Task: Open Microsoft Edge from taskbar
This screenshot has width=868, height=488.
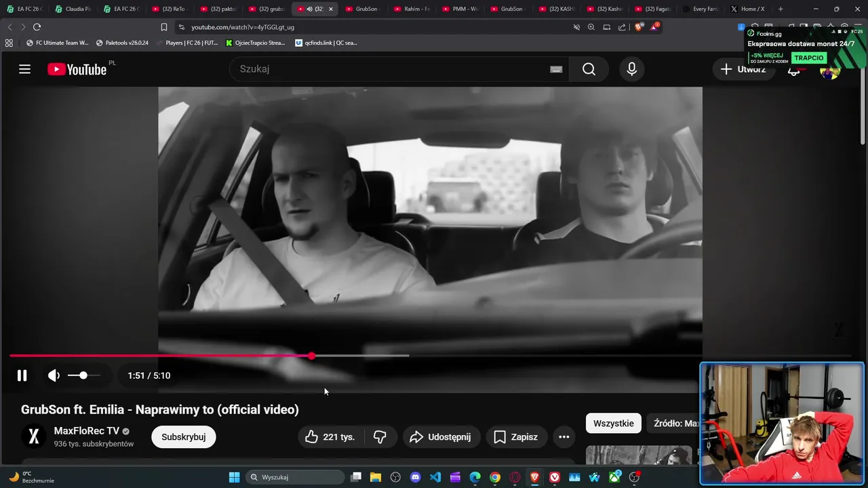Action: tap(475, 477)
